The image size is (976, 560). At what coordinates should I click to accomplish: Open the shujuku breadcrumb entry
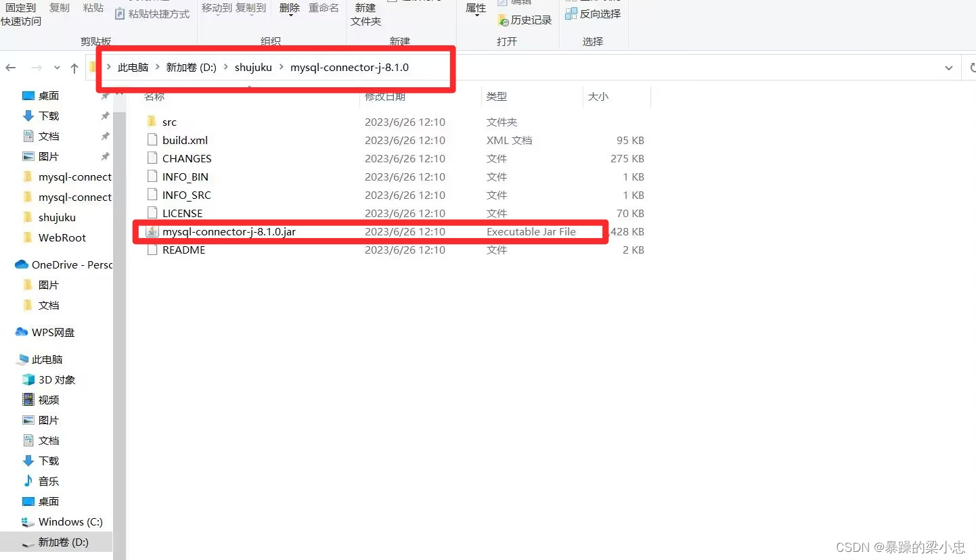coord(253,68)
